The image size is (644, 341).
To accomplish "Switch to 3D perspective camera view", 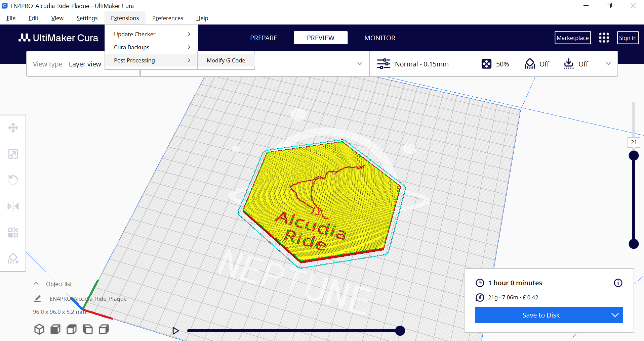I will 39,329.
